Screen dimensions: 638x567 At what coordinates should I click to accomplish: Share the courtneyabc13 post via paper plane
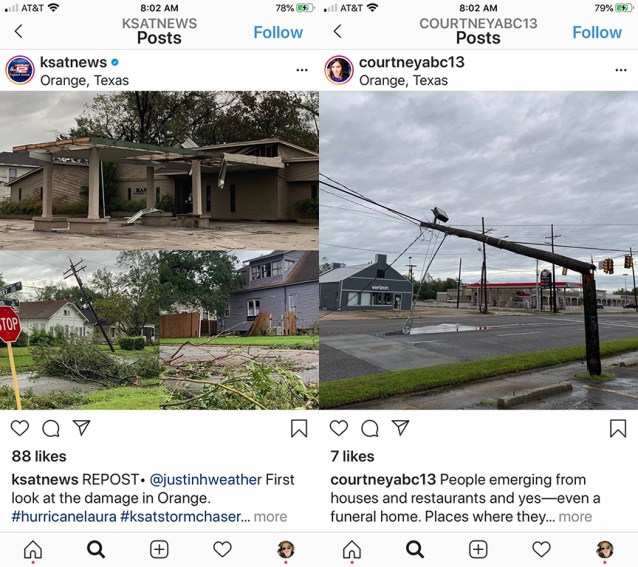(400, 427)
